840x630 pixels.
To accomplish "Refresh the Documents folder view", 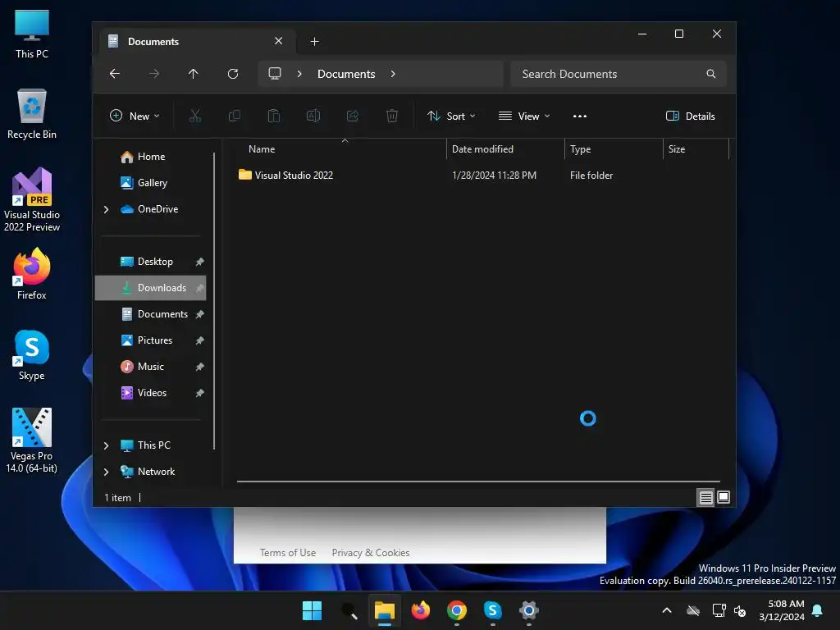I will pos(232,74).
